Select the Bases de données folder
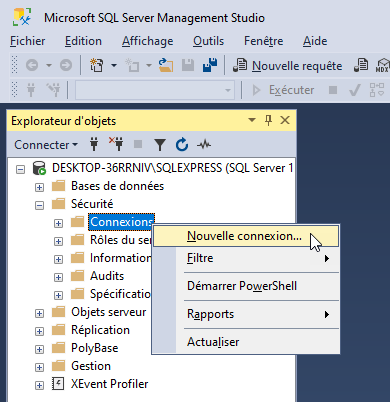 coord(117,186)
